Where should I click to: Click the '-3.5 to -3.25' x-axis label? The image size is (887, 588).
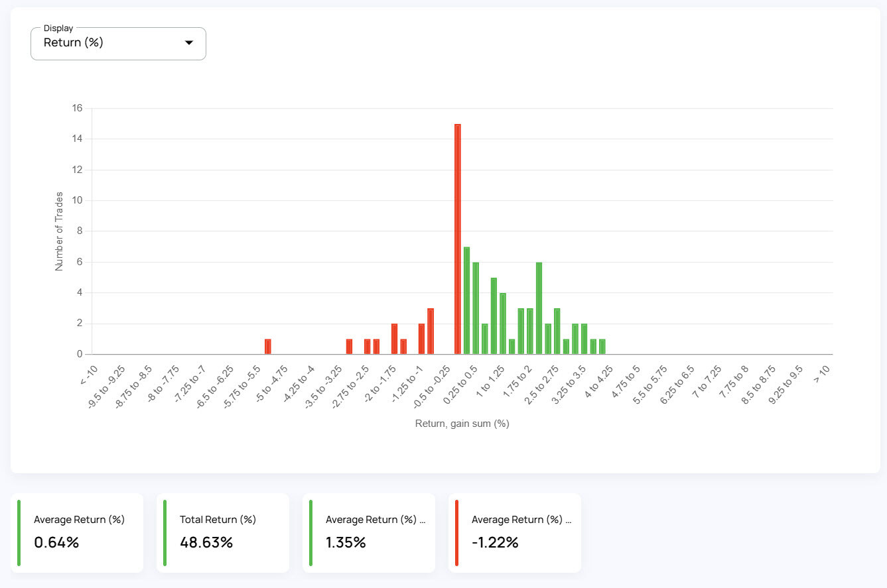[324, 386]
